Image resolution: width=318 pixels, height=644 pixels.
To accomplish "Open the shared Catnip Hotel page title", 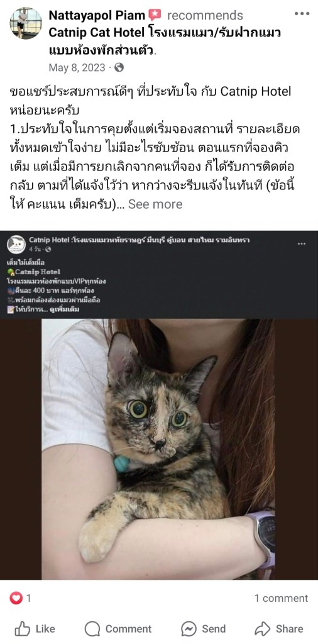I will [x=139, y=240].
